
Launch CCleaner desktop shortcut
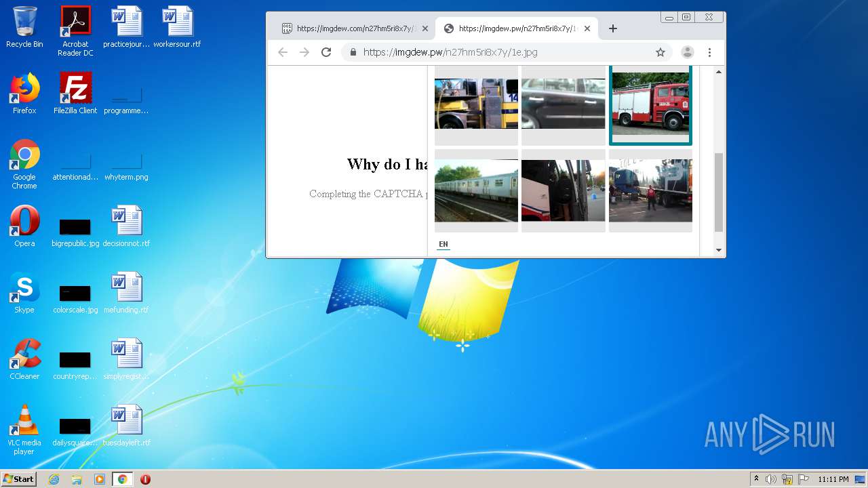tap(24, 359)
